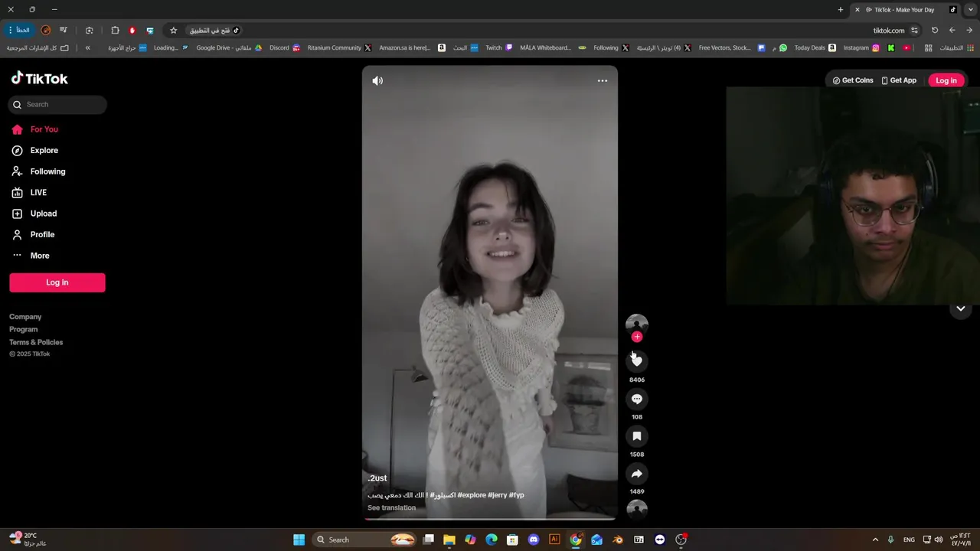Click the top-right Log in button

(946, 80)
